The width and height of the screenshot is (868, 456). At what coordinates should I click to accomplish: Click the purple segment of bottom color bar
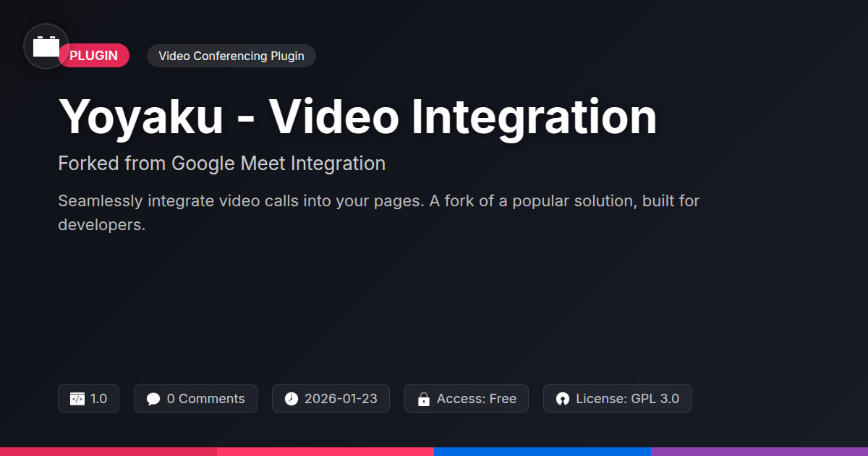click(759, 451)
